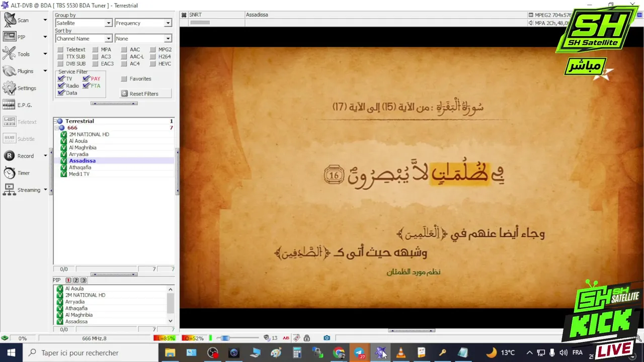
Task: Click the speaker icon beside MPA audio info
Action: pos(531,23)
